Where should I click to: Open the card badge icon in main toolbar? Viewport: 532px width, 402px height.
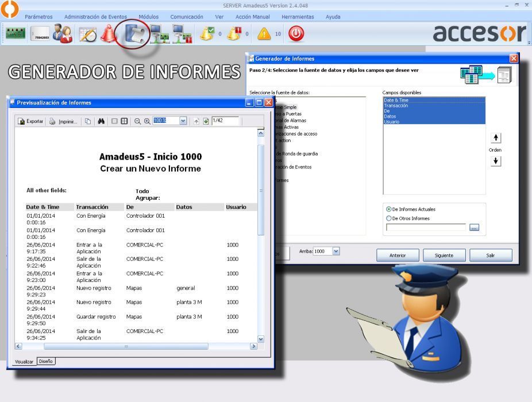point(40,34)
